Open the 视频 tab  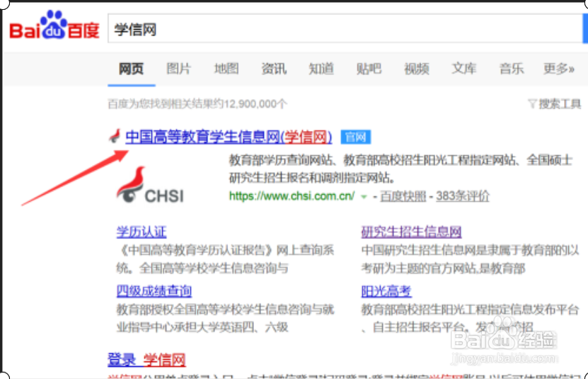[416, 69]
